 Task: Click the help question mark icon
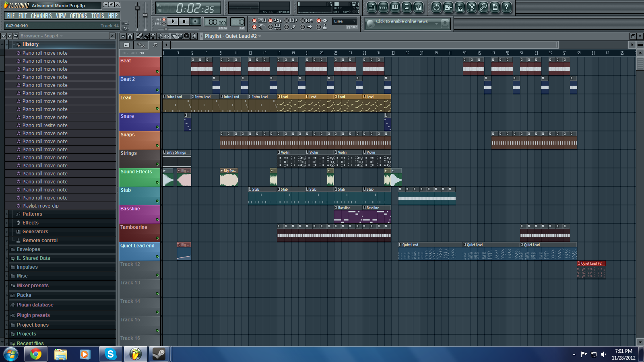(x=506, y=7)
